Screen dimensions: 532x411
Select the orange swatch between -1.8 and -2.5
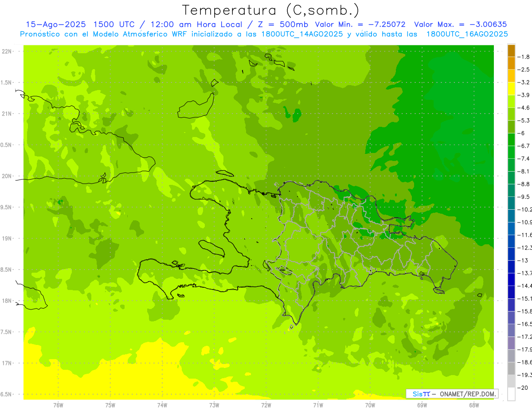511,63
